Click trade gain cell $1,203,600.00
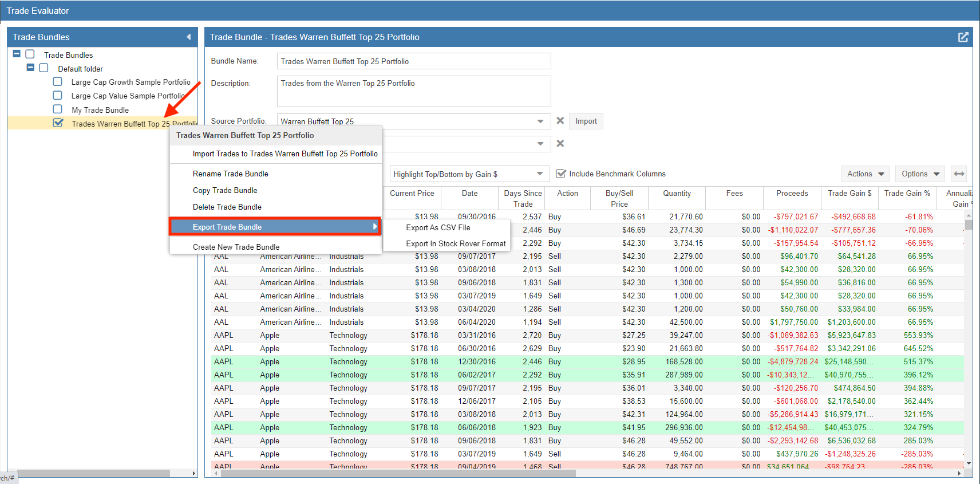Screen dimensions: 980x484 point(851,322)
